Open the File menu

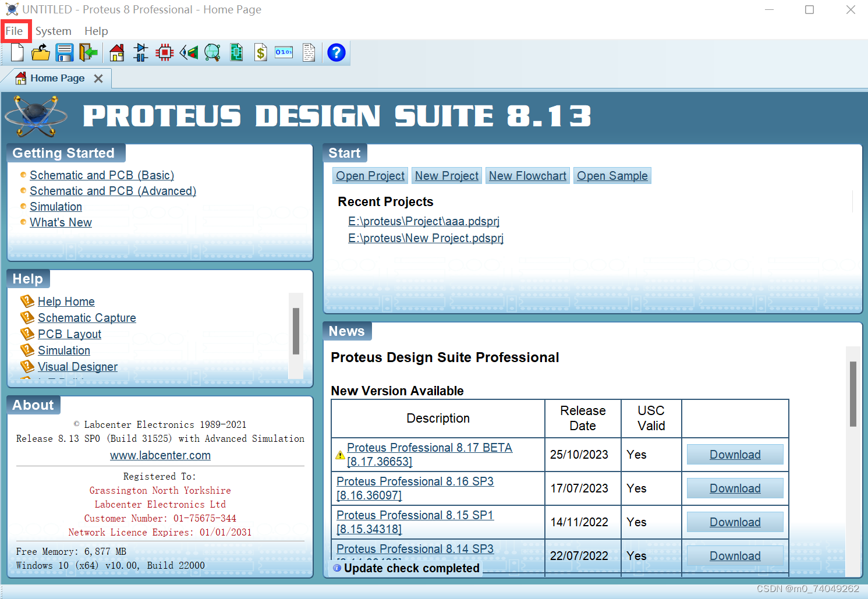[x=16, y=31]
